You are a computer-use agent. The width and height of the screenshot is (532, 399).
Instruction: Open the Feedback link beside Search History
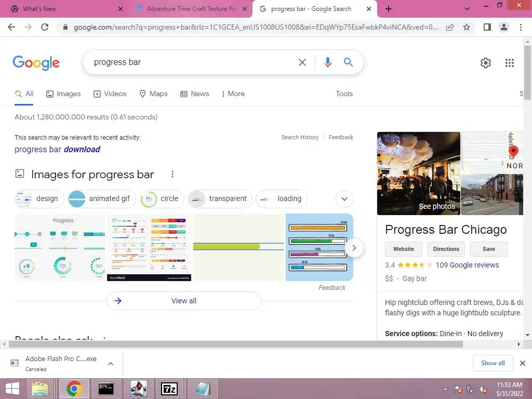341,137
